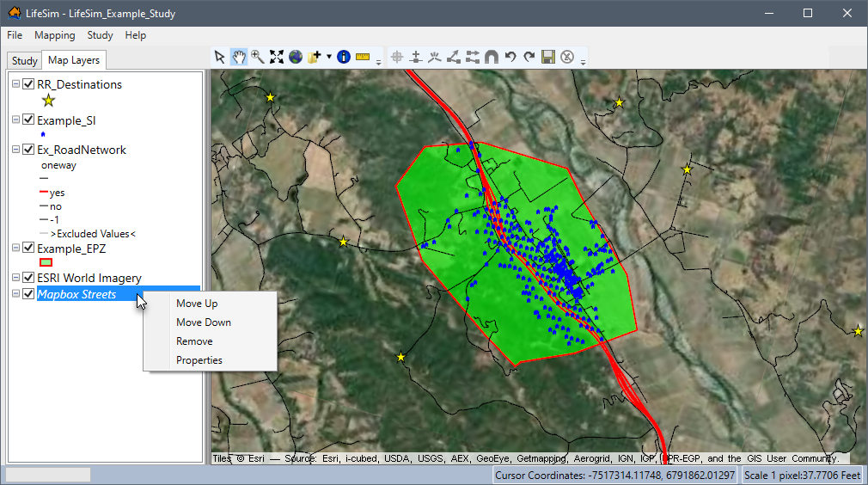Click the status bar progress bar
The width and height of the screenshot is (868, 485).
(x=47, y=475)
